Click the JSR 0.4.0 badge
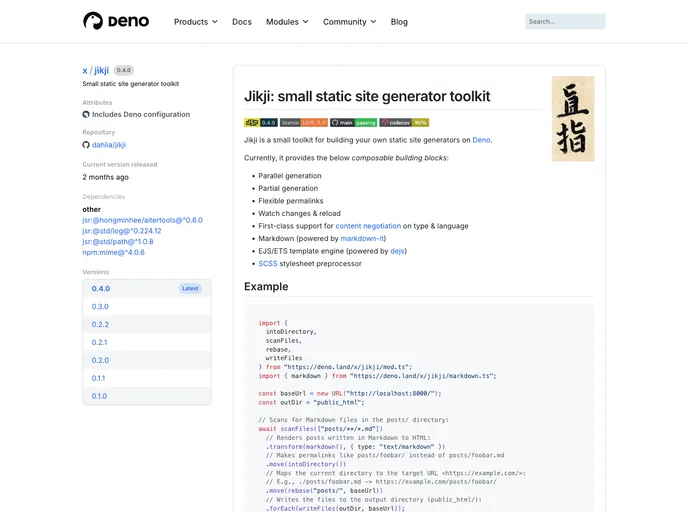Viewport: 688px width, 512px height. point(261,123)
